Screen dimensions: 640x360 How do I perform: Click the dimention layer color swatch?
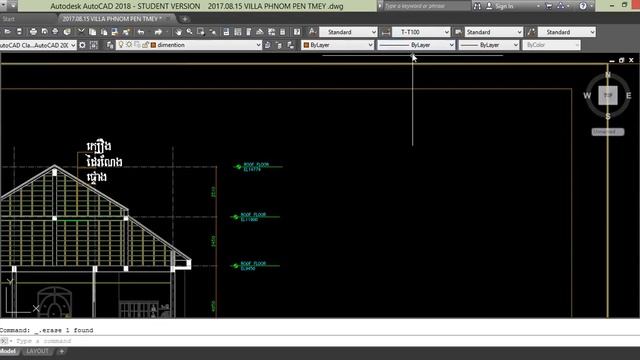tap(153, 45)
